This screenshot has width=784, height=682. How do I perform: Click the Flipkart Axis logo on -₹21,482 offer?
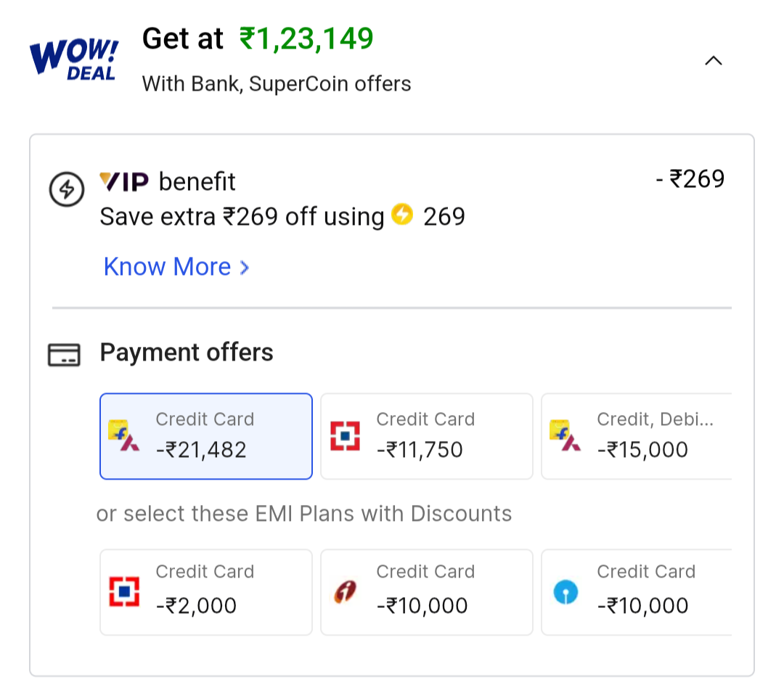tap(124, 436)
